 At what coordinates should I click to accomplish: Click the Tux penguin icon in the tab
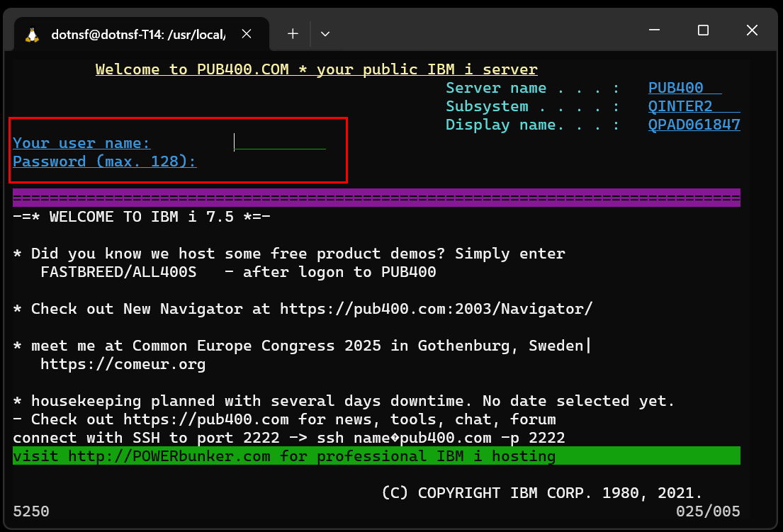pos(33,35)
